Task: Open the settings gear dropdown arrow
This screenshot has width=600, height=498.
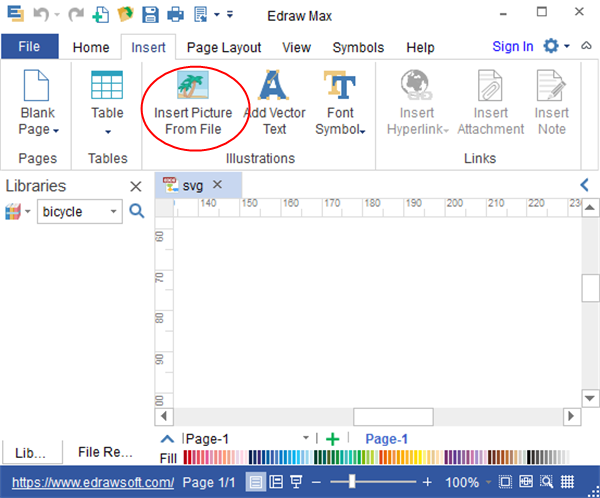Action: coord(567,46)
